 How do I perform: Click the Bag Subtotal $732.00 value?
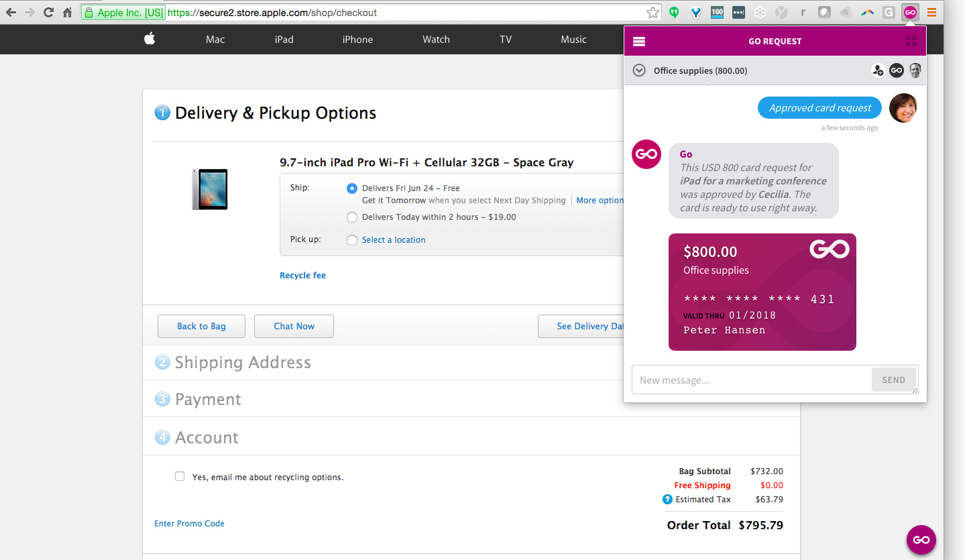click(767, 471)
